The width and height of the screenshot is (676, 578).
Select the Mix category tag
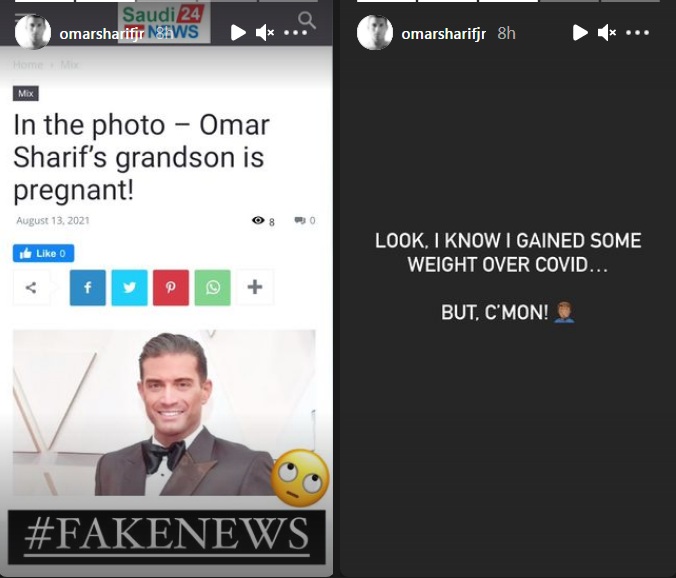26,94
